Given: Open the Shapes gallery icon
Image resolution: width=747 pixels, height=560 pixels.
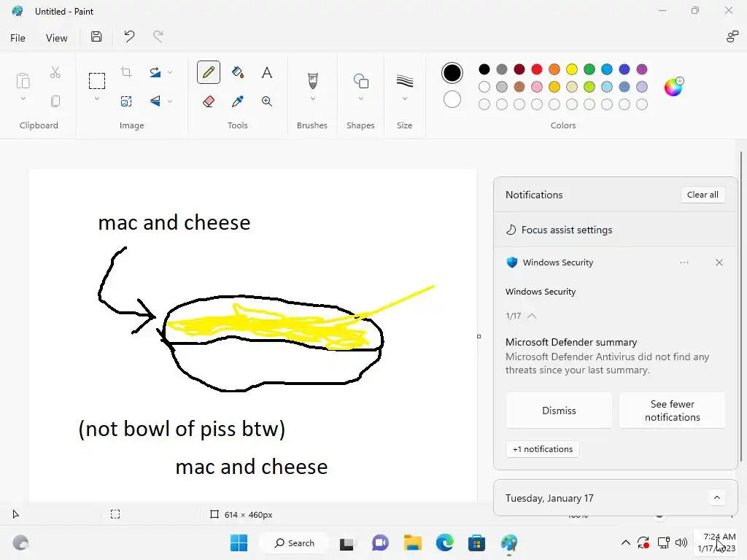Looking at the screenshot, I should click(360, 80).
